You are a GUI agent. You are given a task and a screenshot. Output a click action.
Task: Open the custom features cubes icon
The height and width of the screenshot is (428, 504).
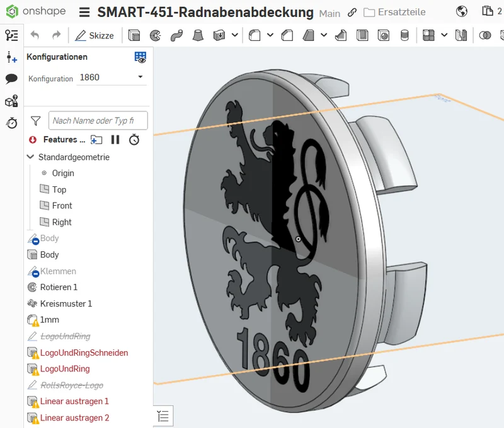11,101
